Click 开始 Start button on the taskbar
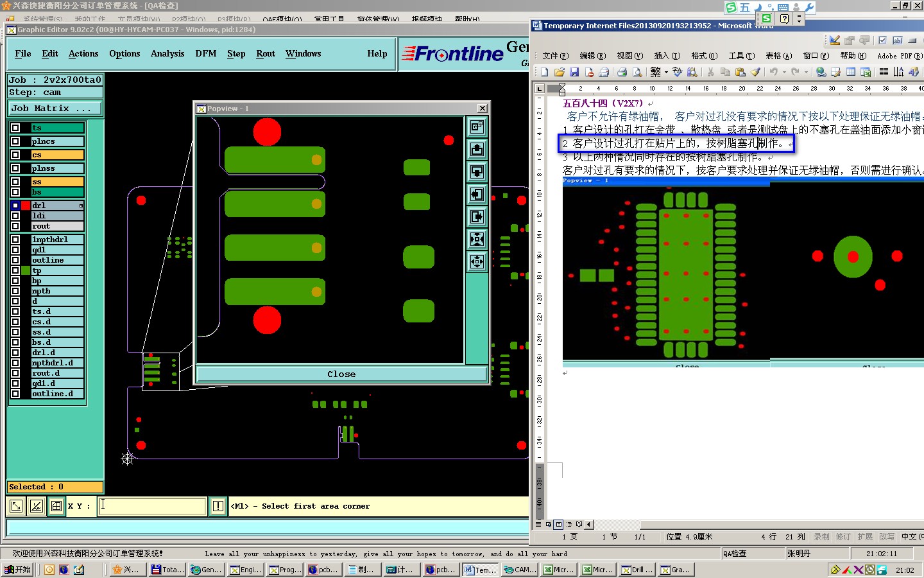This screenshot has width=924, height=578. tap(17, 570)
